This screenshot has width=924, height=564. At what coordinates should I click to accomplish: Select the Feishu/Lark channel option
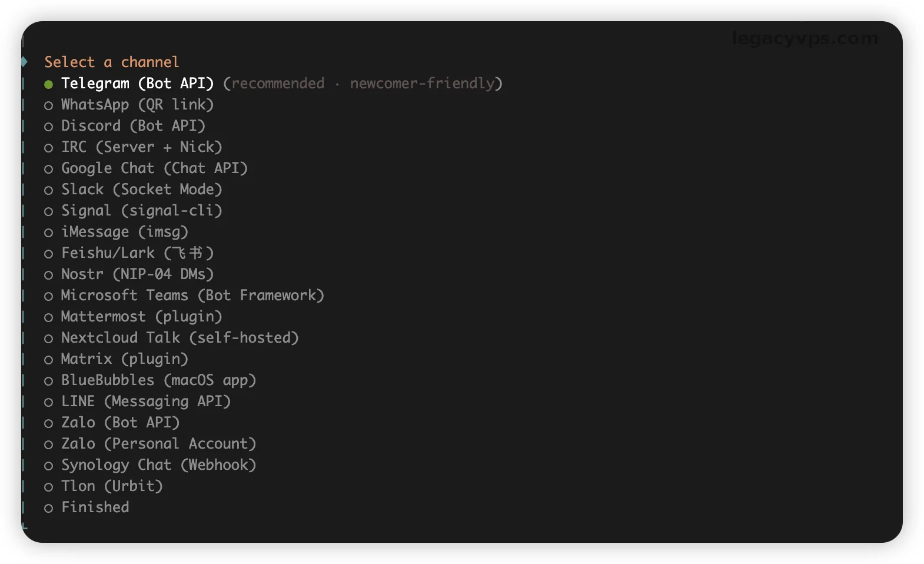[137, 253]
